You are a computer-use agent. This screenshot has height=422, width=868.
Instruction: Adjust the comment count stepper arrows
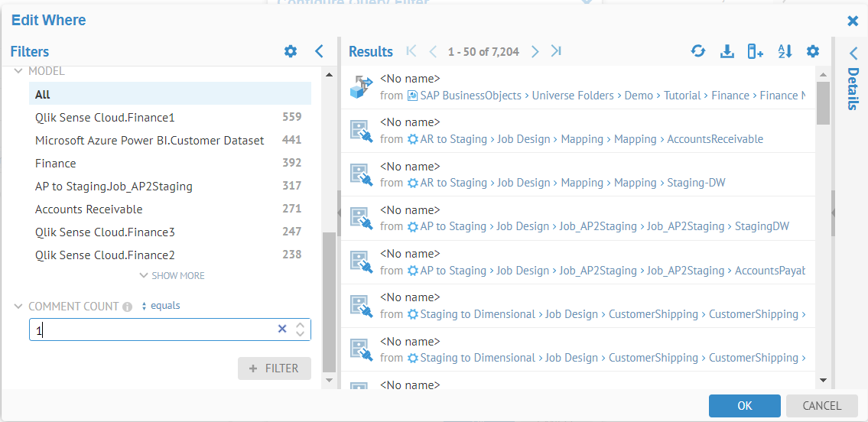(x=300, y=329)
